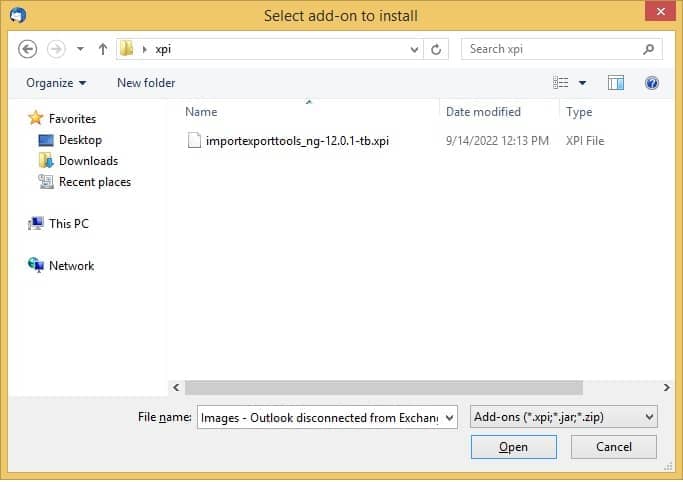Open the File name history dropdown
683x482 pixels.
coord(450,418)
